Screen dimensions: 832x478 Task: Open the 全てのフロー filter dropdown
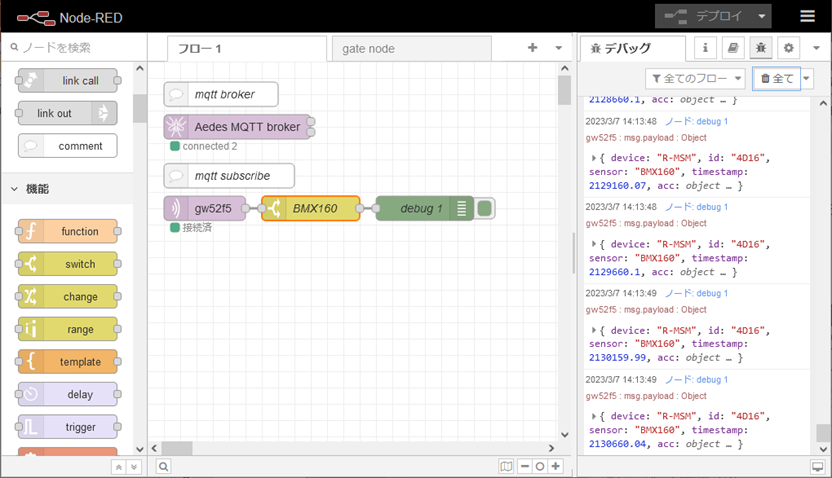(696, 78)
